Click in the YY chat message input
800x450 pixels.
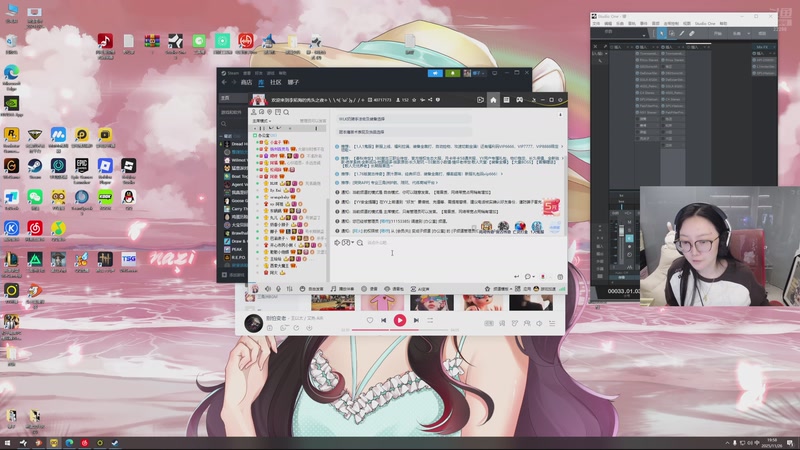click(449, 258)
